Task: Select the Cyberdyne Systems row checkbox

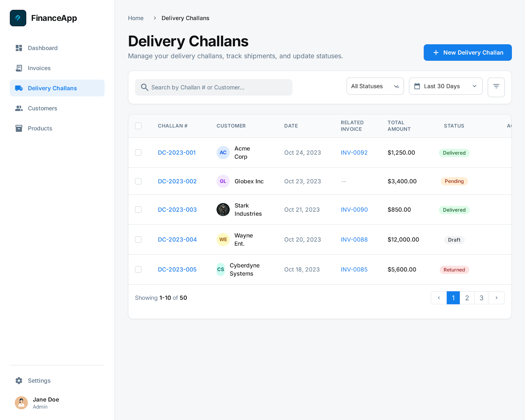Action: click(x=138, y=269)
